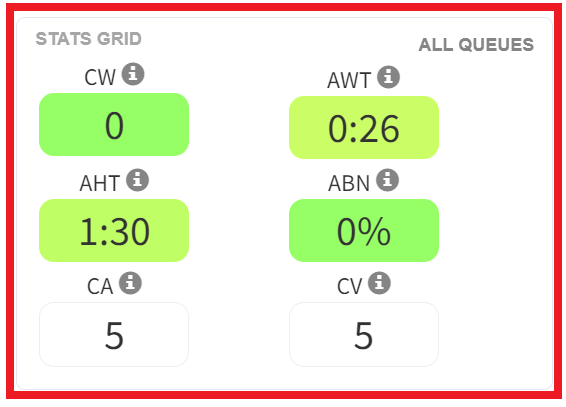Select the CA value box showing 5

114,334
